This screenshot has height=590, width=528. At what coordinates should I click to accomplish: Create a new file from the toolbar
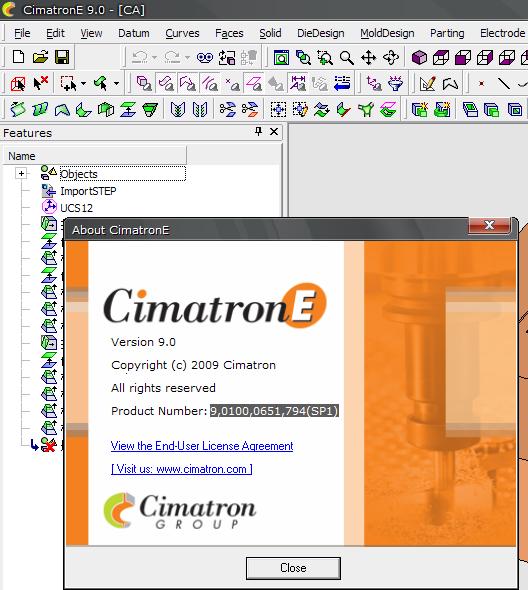pos(18,57)
